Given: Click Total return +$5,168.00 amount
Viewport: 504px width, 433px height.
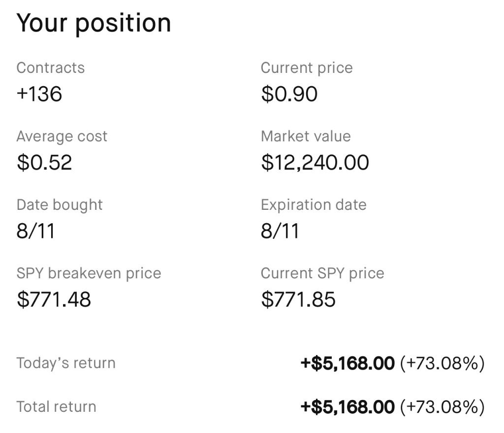Looking at the screenshot, I should (x=347, y=406).
